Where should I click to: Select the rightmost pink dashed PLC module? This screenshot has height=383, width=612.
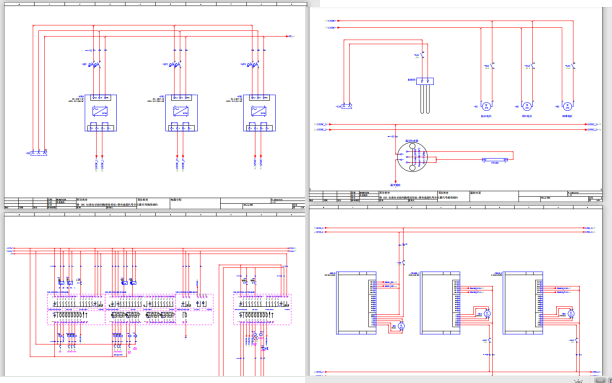click(x=262, y=309)
